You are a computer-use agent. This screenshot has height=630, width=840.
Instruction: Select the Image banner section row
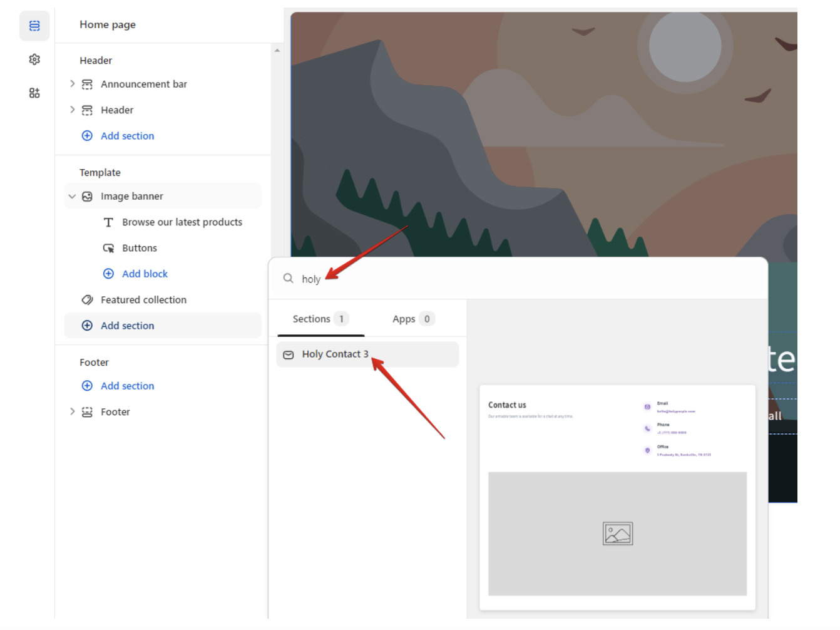tap(163, 196)
